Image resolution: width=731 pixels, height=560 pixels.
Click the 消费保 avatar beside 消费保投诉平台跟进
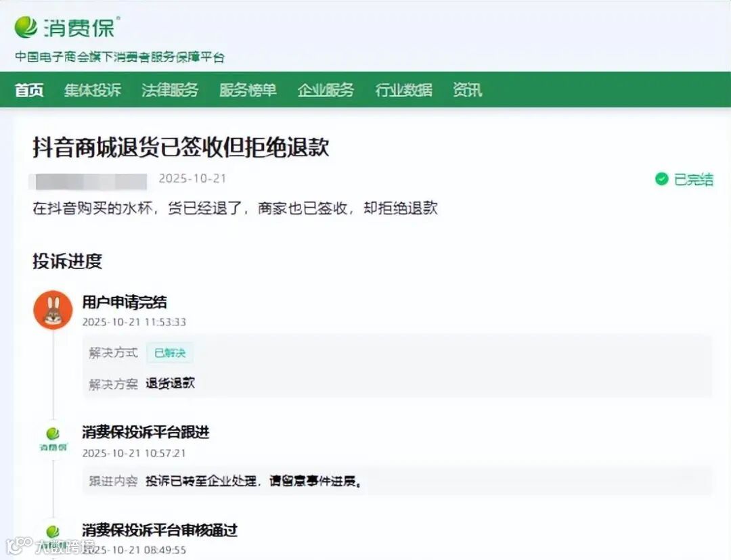click(53, 440)
